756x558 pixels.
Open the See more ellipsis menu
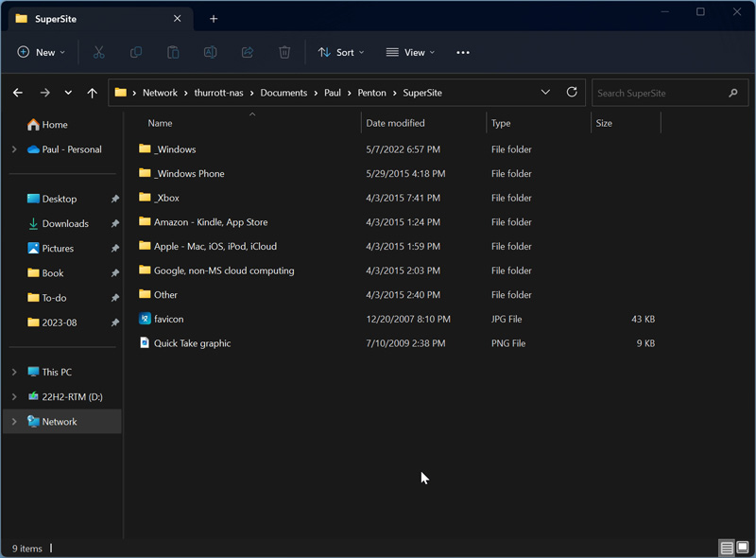click(463, 53)
